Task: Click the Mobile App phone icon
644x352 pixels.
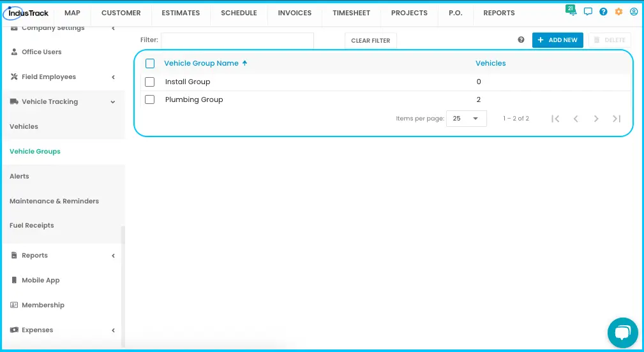Action: (x=14, y=280)
